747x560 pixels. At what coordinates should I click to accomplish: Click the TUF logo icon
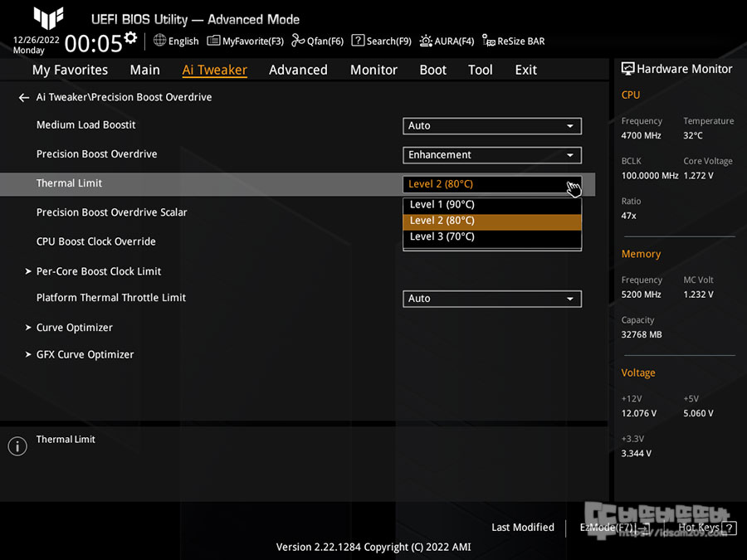[x=48, y=18]
